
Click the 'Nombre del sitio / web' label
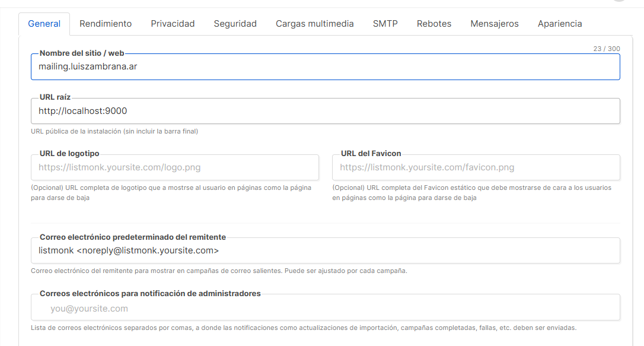82,53
